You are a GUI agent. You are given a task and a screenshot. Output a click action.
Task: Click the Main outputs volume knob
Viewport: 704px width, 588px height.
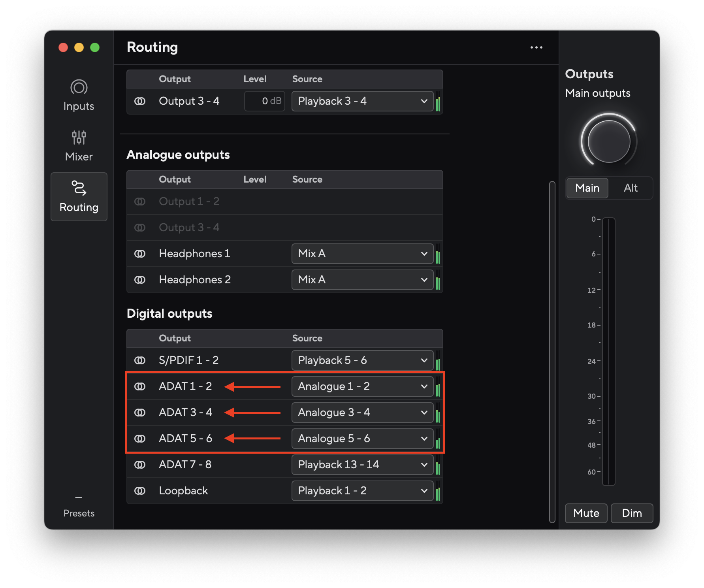click(609, 141)
